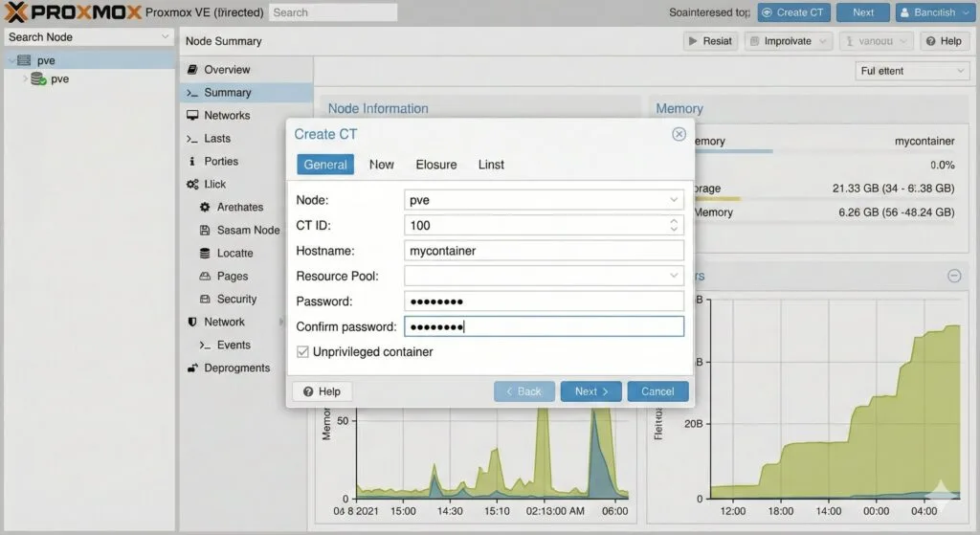
Task: Click the pve server icon in tree
Action: coord(24,60)
